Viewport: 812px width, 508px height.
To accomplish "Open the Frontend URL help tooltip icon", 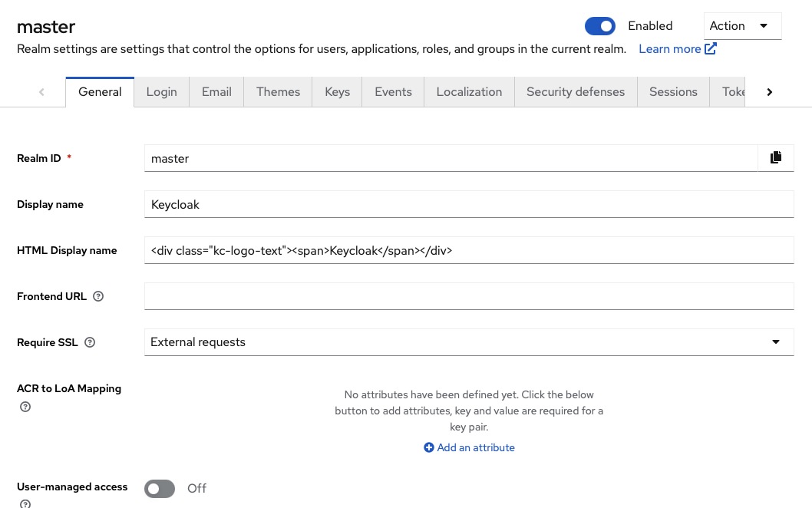I will pyautogui.click(x=98, y=296).
